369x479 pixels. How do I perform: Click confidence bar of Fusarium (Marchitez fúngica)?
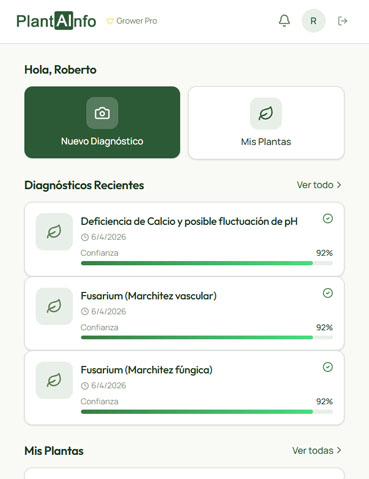(207, 412)
